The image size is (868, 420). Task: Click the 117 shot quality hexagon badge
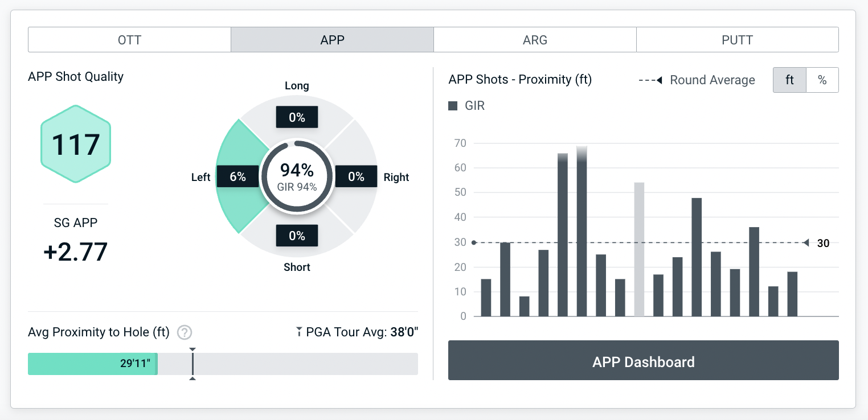[x=76, y=144]
